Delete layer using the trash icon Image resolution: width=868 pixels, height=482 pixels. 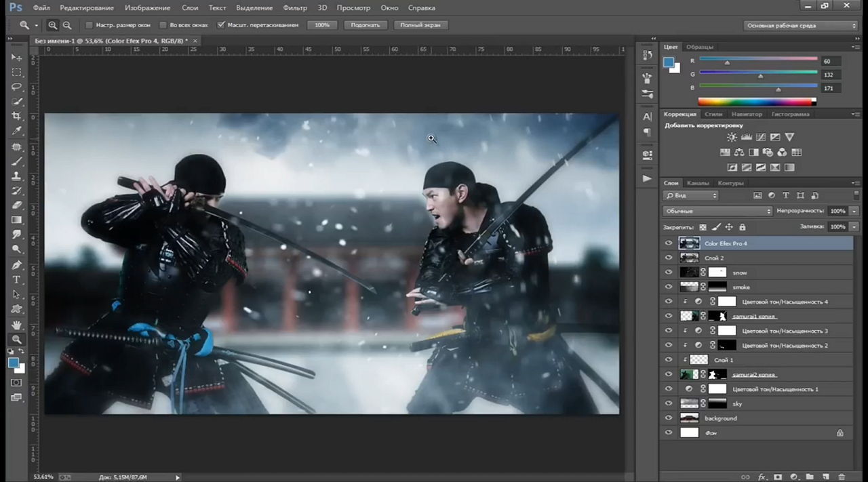(842, 477)
